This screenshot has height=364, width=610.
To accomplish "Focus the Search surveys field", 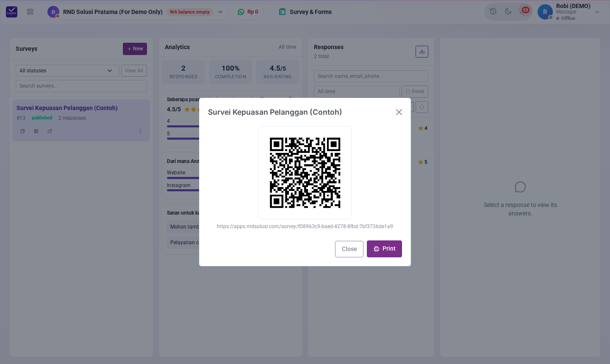I will (x=81, y=86).
